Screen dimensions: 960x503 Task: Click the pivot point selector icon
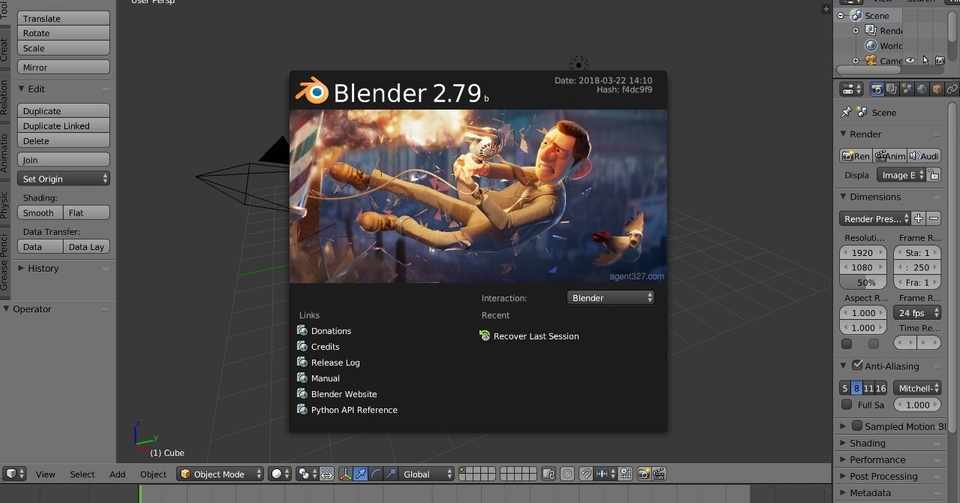tap(307, 474)
